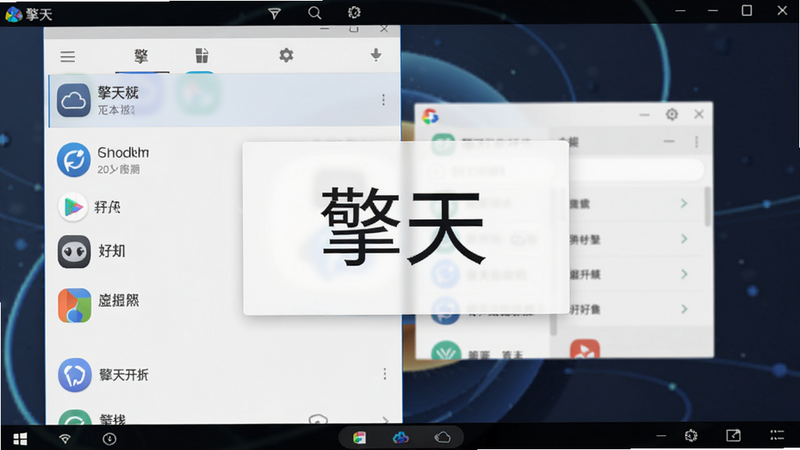This screenshot has height=450, width=800.
Task: Open the settings gear in the right window header
Action: pyautogui.click(x=672, y=114)
